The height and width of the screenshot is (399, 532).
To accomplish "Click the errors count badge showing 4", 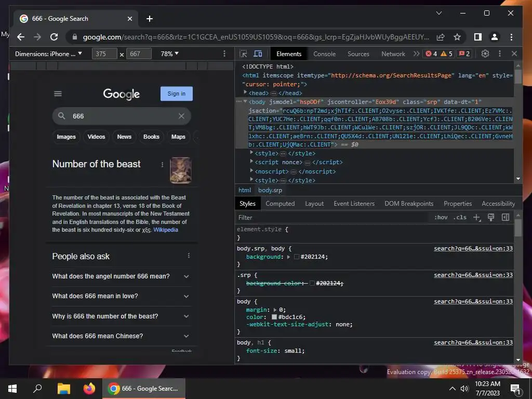I will click(x=431, y=54).
